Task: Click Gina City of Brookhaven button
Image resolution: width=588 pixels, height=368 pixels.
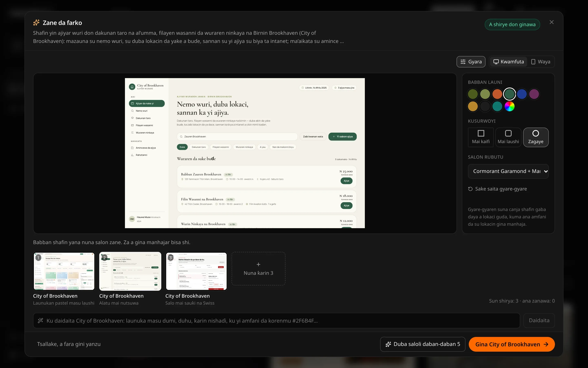Action: 512,344
